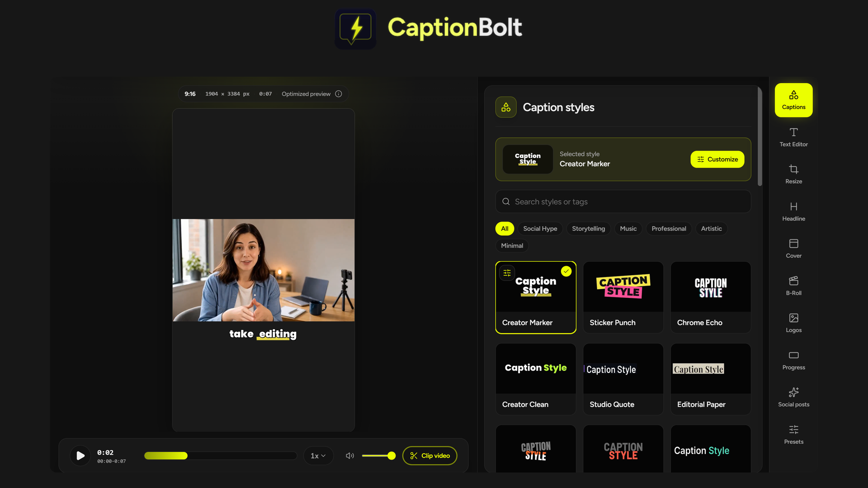Adjust the volume slider handle
This screenshot has height=488, width=868.
392,455
